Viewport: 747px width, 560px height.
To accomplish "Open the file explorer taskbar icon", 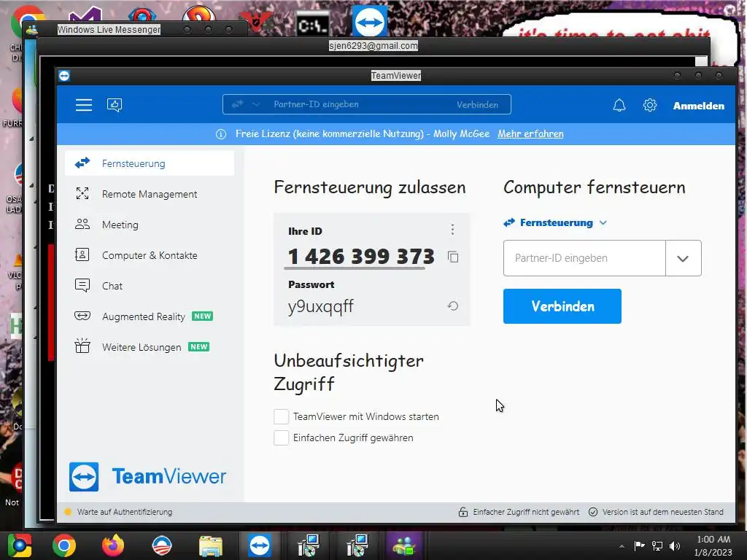I will (x=211, y=546).
